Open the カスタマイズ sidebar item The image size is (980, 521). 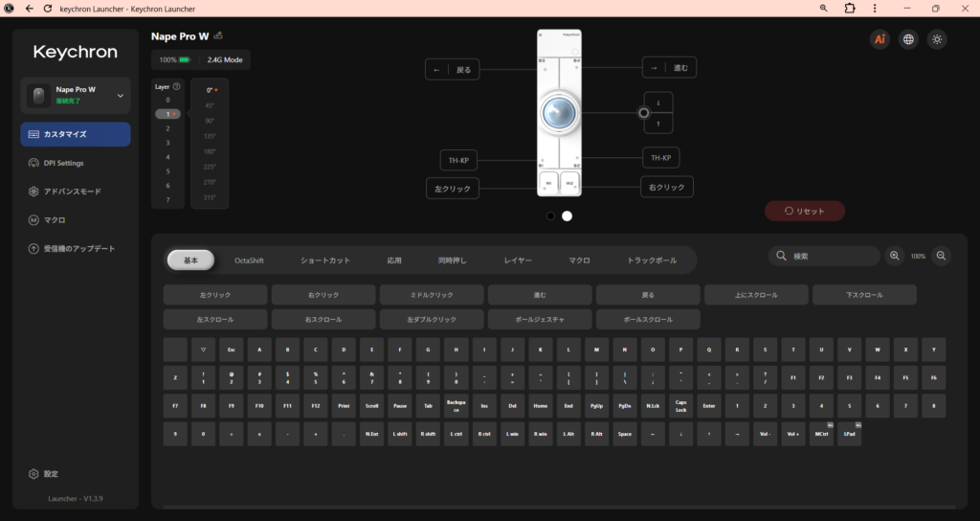(x=76, y=134)
